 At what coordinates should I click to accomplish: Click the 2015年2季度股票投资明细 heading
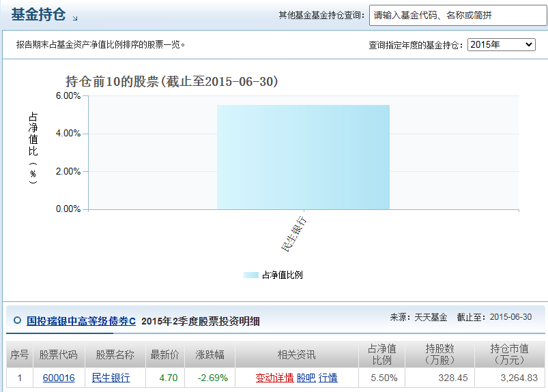point(200,321)
